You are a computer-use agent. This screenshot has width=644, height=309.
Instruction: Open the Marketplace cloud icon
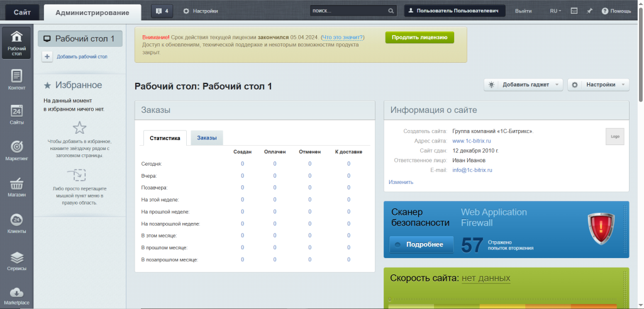[x=16, y=295]
